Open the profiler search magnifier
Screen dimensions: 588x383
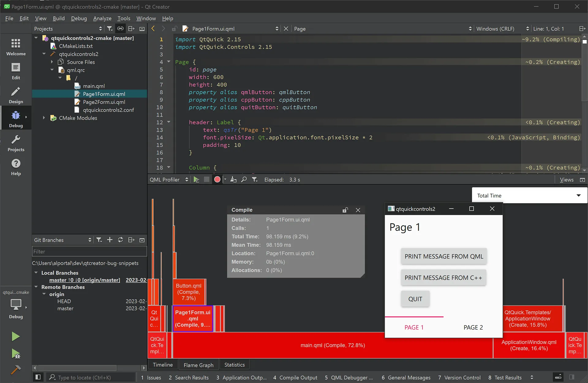244,180
